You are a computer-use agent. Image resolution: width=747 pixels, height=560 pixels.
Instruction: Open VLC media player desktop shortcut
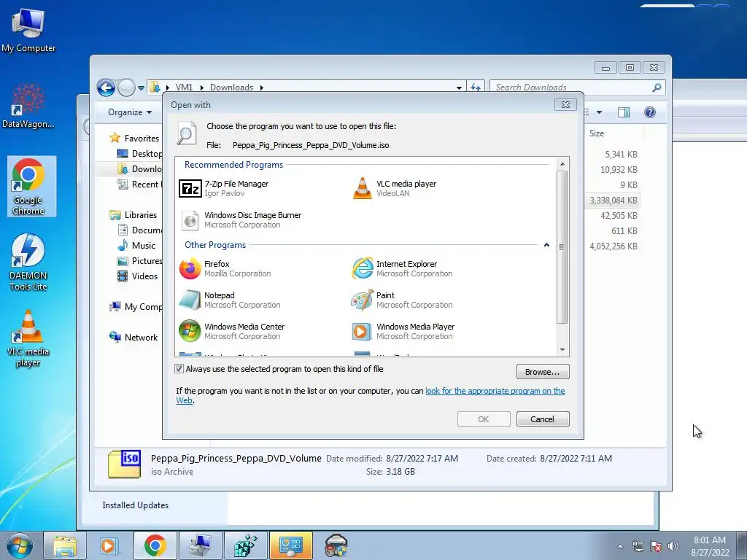pyautogui.click(x=28, y=338)
